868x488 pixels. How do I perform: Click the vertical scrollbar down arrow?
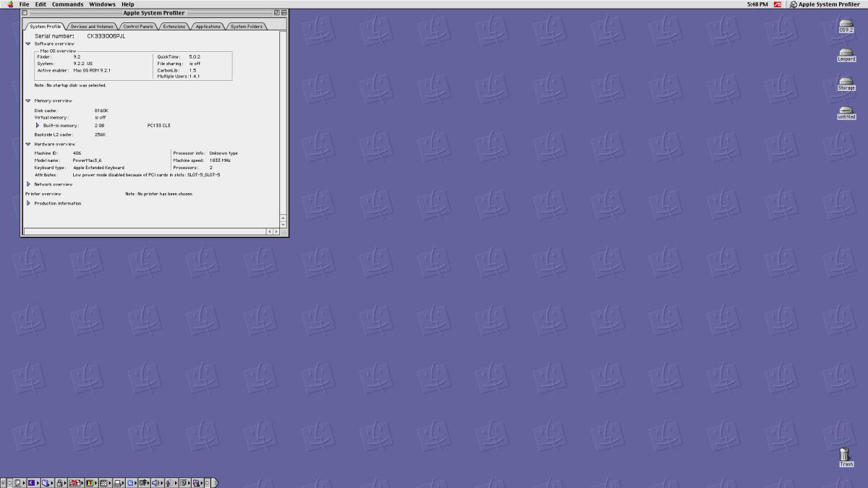point(283,225)
